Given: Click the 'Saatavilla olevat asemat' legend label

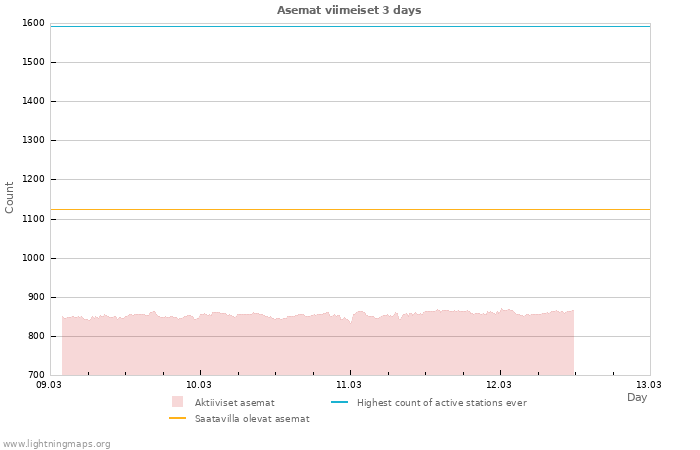Looking at the screenshot, I should [252, 419].
